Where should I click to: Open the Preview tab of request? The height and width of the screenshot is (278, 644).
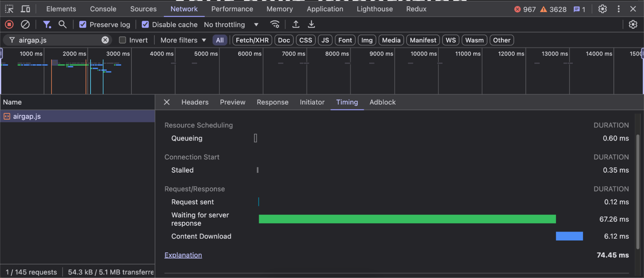[233, 102]
